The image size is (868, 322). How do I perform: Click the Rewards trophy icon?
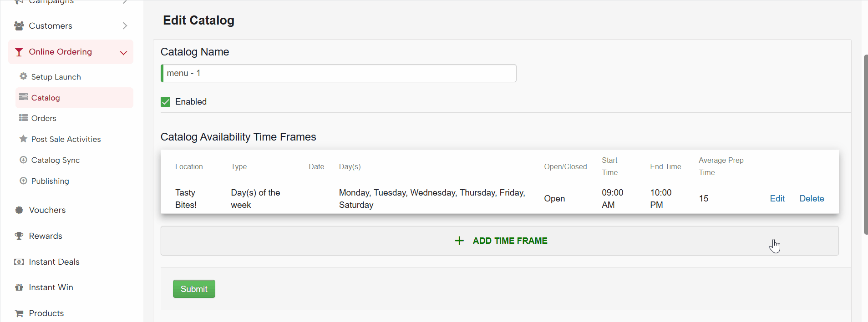(x=19, y=236)
